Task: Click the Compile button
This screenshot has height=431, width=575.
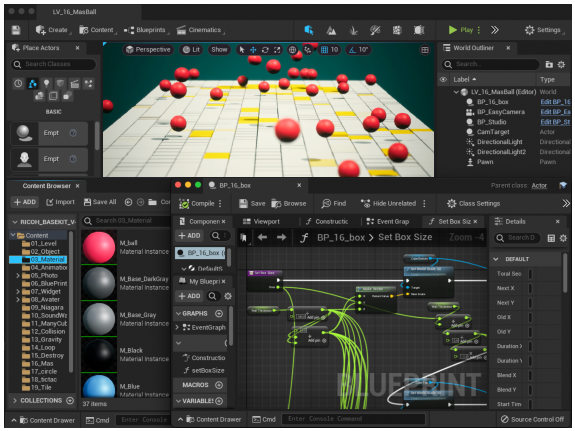Action: click(x=197, y=204)
